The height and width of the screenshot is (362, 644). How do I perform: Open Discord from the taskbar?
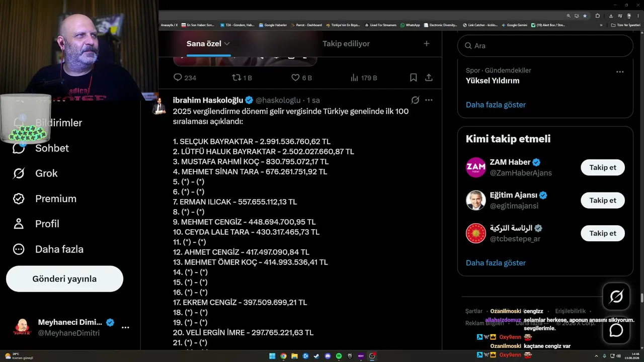coord(328,356)
